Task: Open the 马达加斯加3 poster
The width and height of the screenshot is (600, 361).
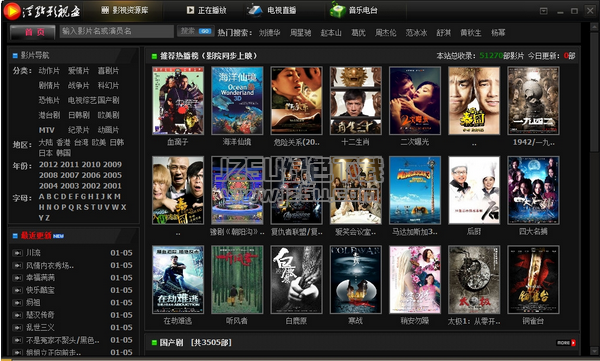Action: 415,190
